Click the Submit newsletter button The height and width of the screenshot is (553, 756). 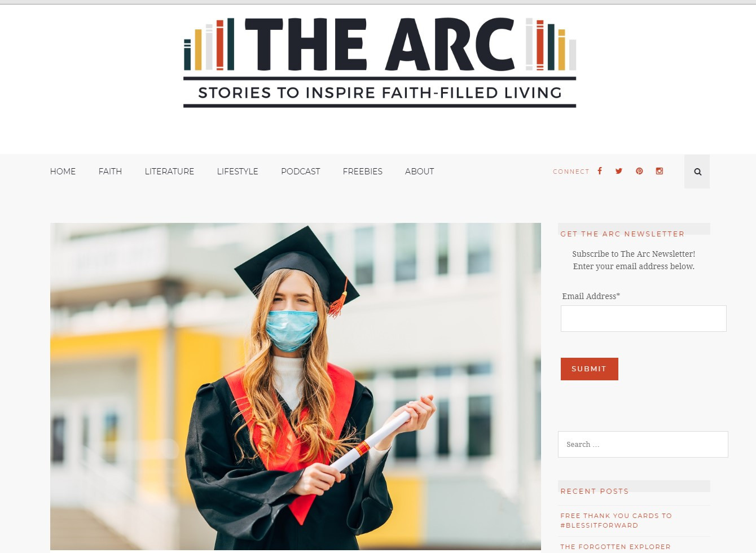590,369
